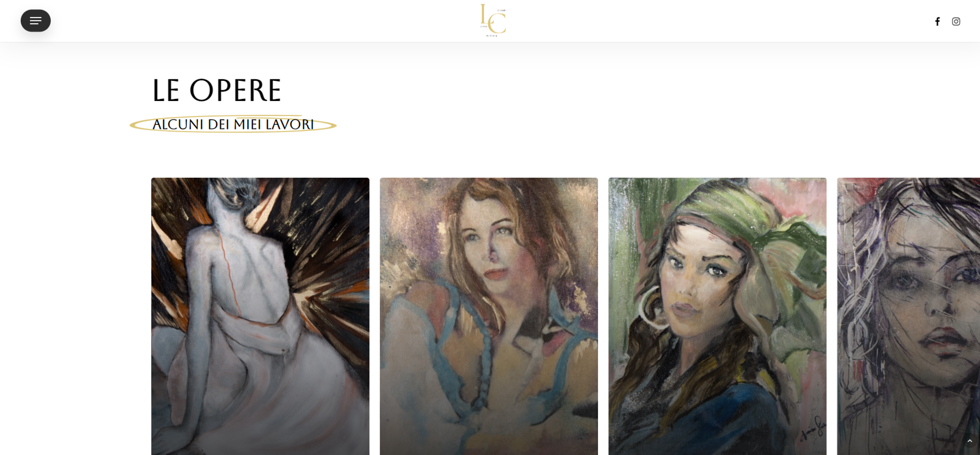Viewport: 980px width, 455px height.
Task: Open the Instagram profile icon
Action: pyautogui.click(x=956, y=21)
